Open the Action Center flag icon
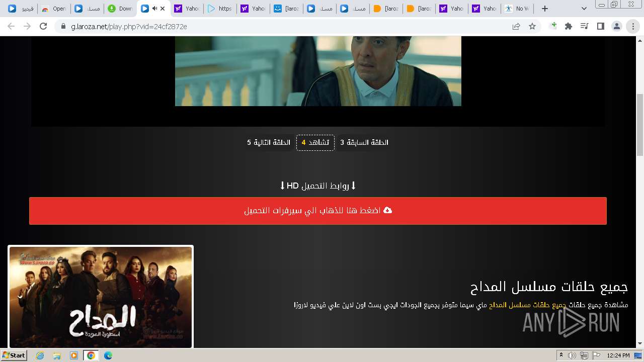 click(596, 355)
